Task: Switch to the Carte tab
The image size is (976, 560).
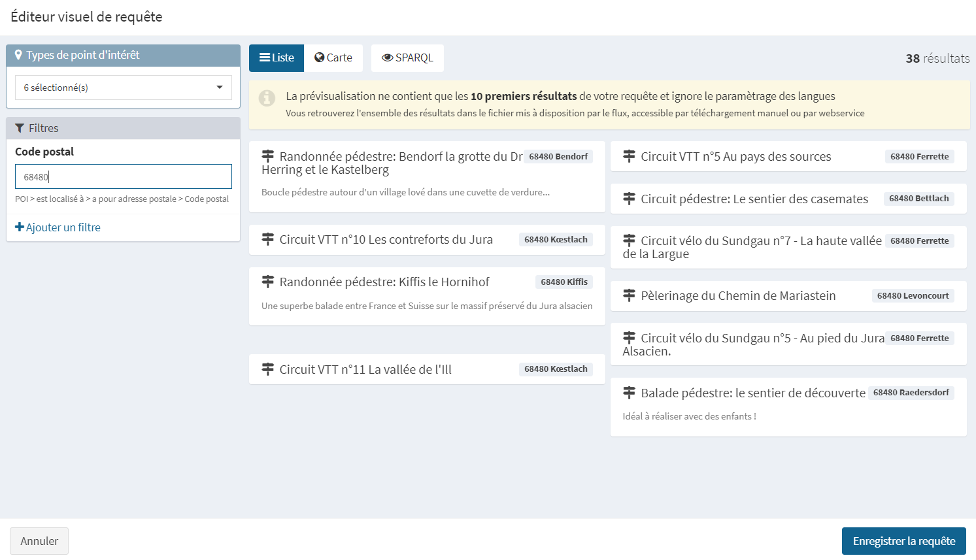Action: 333,58
